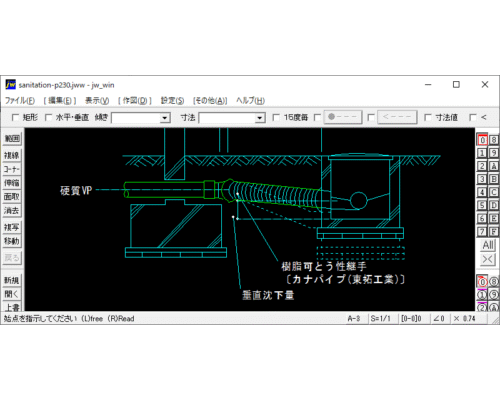Enable the 15度毎 checkbox
The width and height of the screenshot is (500, 400).
tap(276, 117)
